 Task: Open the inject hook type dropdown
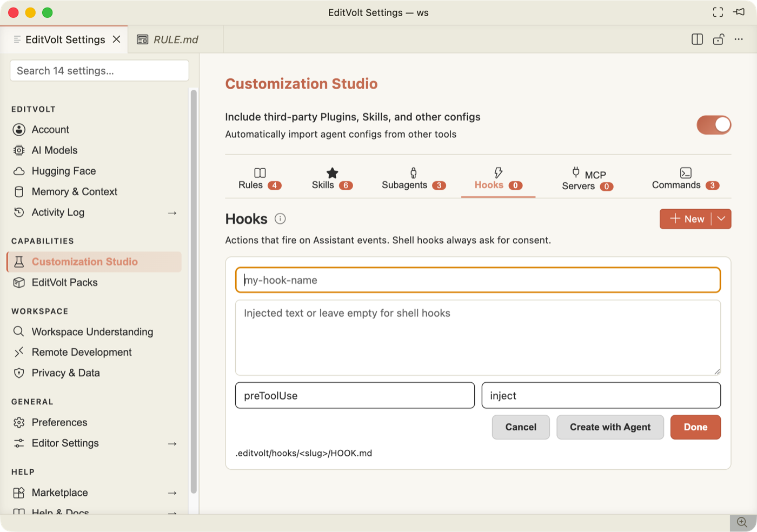point(601,395)
